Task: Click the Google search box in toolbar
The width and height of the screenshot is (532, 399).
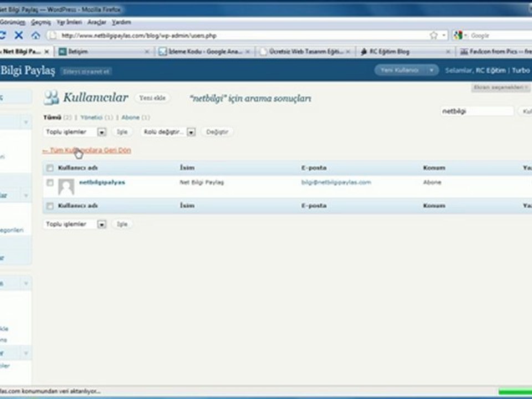Action: [x=500, y=35]
